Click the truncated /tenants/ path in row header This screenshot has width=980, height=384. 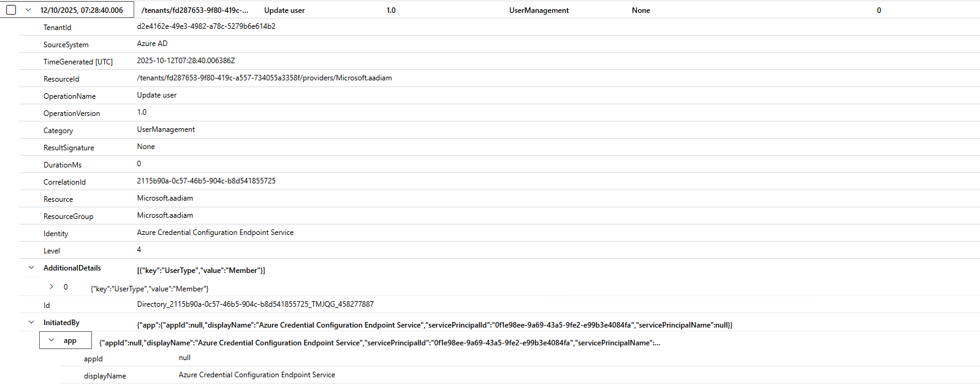coord(195,10)
